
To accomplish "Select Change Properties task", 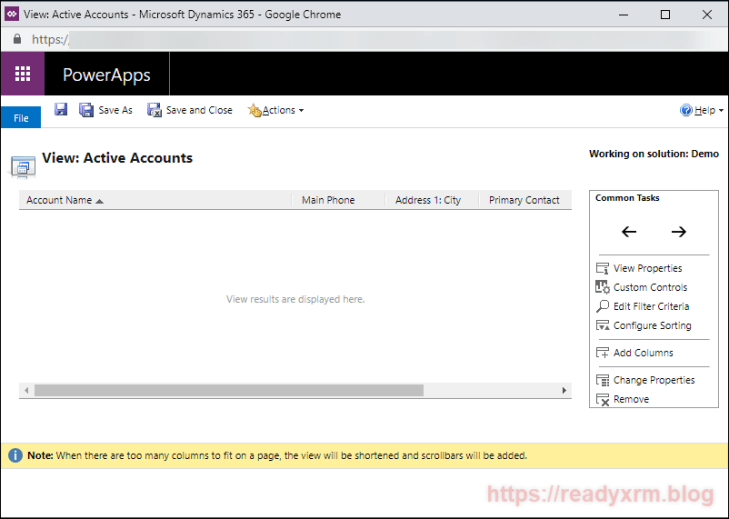I will (653, 380).
